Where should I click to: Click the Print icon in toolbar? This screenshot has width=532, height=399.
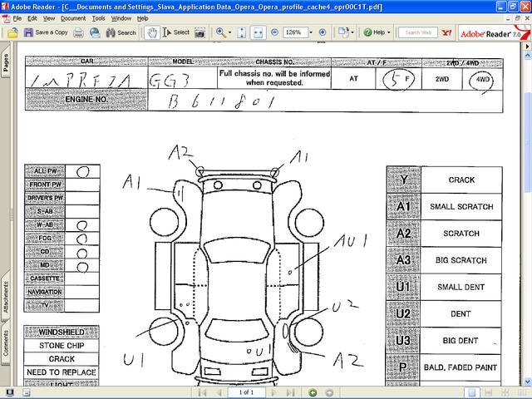[78, 32]
